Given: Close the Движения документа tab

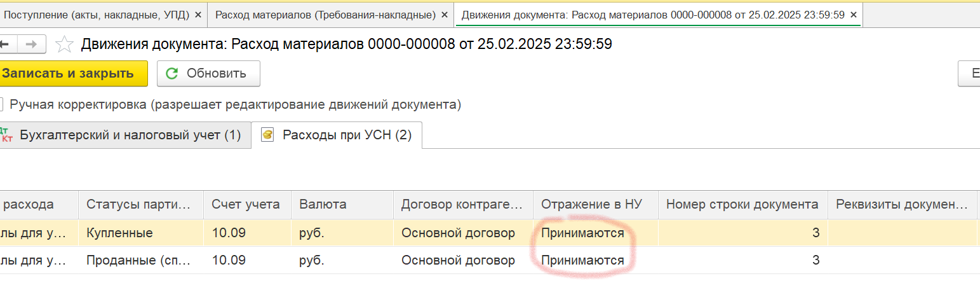Looking at the screenshot, I should tap(853, 15).
